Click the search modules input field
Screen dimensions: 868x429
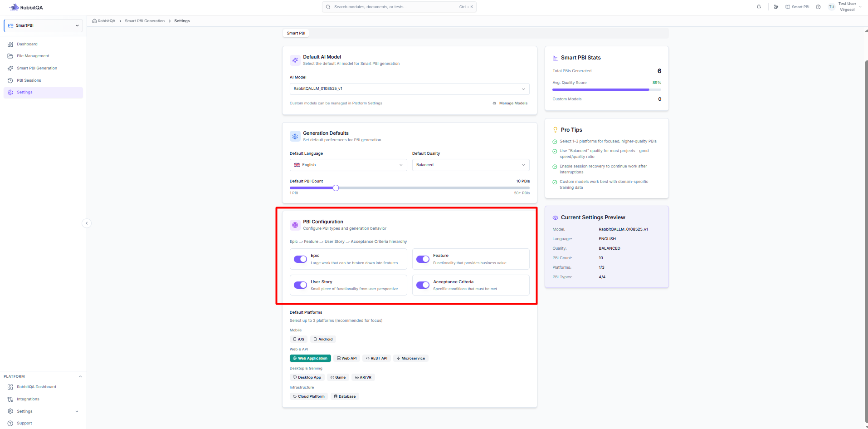[399, 7]
